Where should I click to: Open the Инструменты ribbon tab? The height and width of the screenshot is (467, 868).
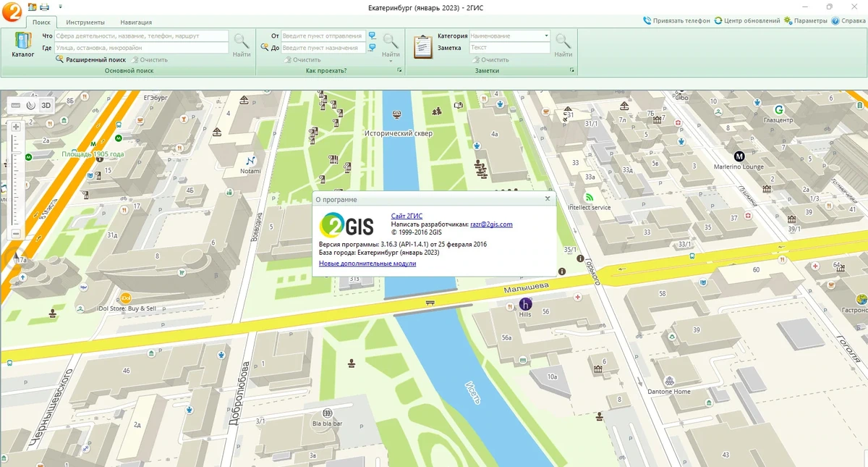[85, 22]
